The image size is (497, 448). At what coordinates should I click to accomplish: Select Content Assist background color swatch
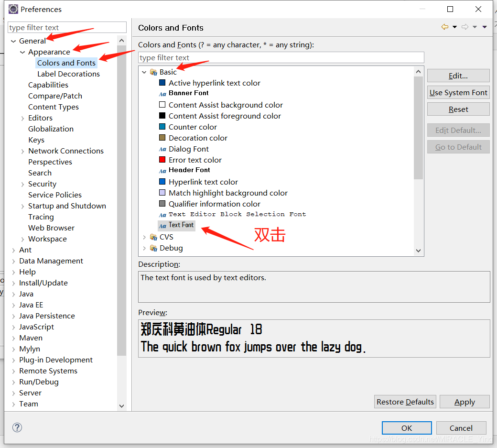click(x=162, y=105)
